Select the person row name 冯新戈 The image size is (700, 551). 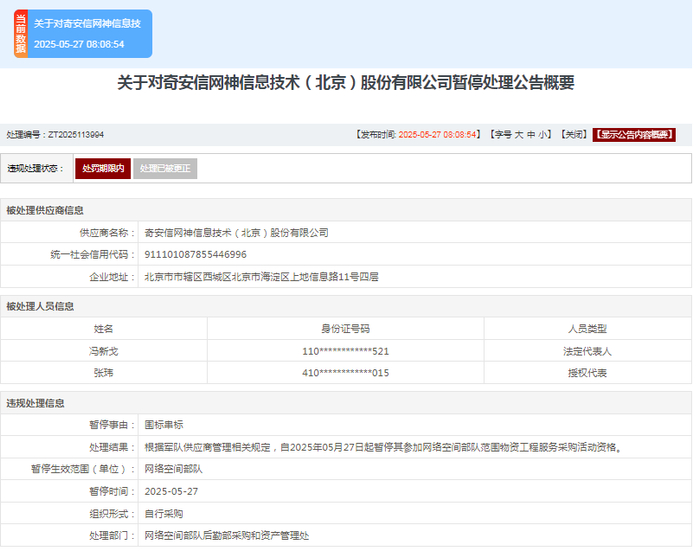104,351
